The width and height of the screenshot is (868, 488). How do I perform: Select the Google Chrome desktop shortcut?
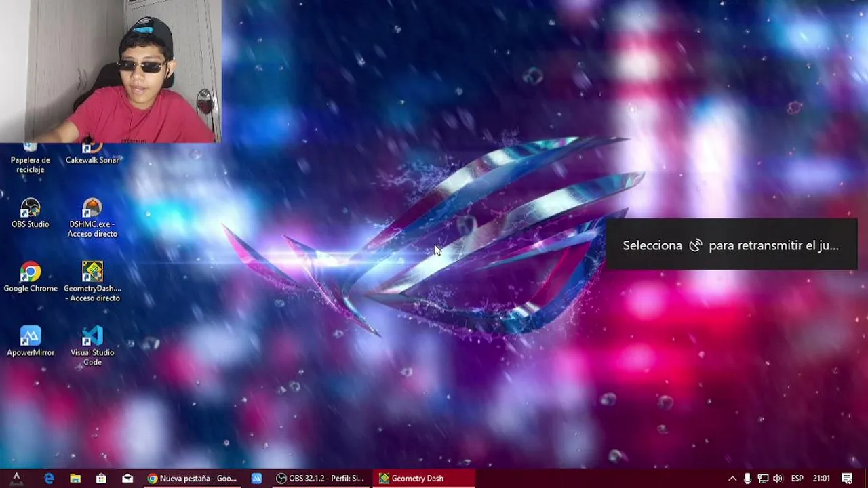pyautogui.click(x=31, y=277)
